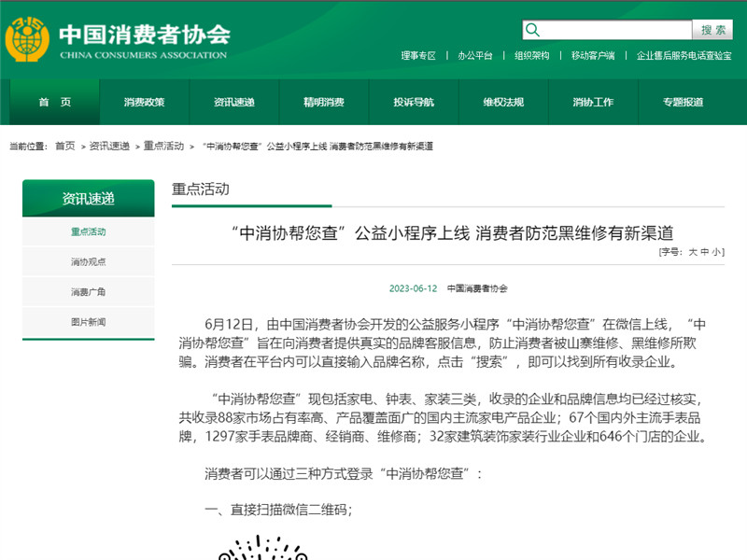
Task: Click the paragraph mentioning 家电、钟表、家装三类
Action: (443, 417)
